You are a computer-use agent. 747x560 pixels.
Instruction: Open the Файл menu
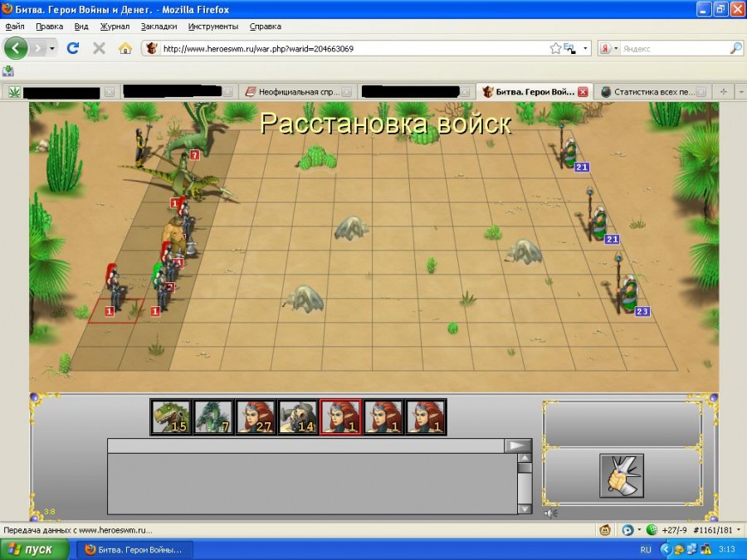[x=15, y=27]
